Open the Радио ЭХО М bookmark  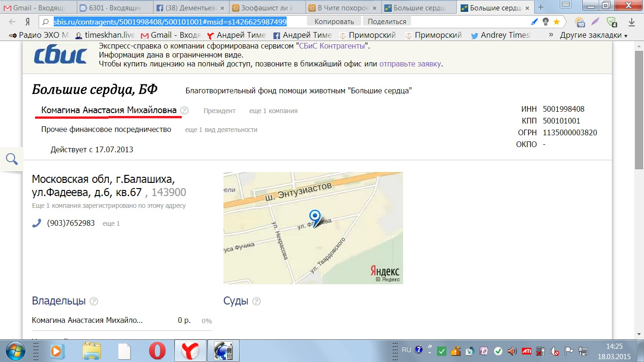pos(38,35)
